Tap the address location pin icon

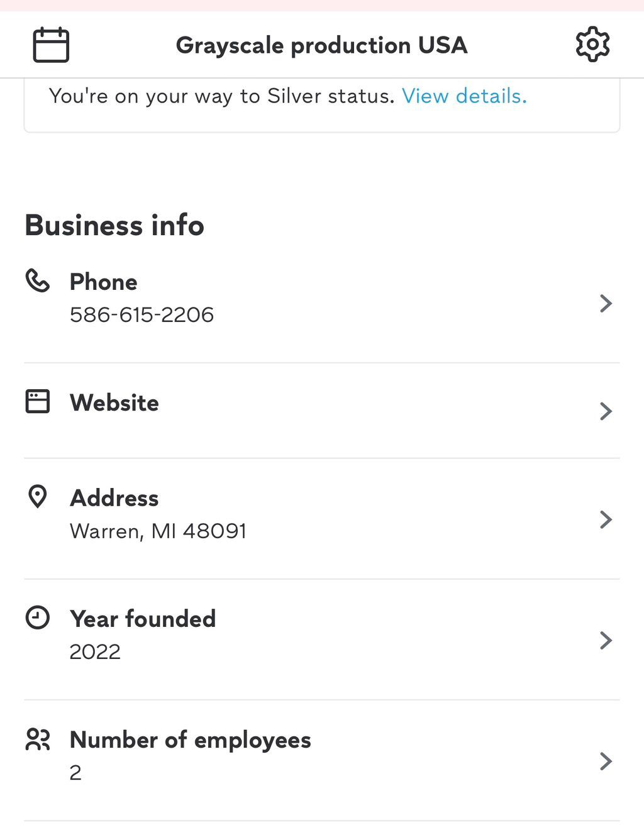(x=37, y=497)
